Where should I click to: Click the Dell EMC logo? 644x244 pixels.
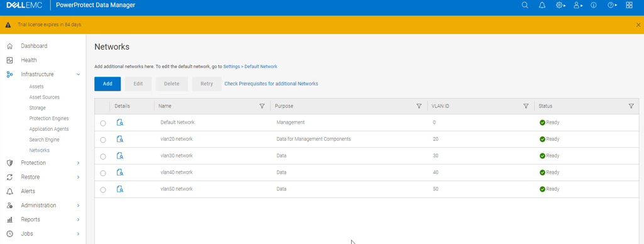click(24, 5)
